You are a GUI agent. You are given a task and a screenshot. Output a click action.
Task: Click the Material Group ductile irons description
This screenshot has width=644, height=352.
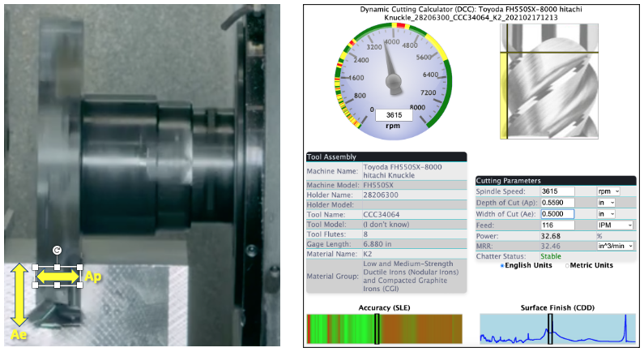[411, 277]
